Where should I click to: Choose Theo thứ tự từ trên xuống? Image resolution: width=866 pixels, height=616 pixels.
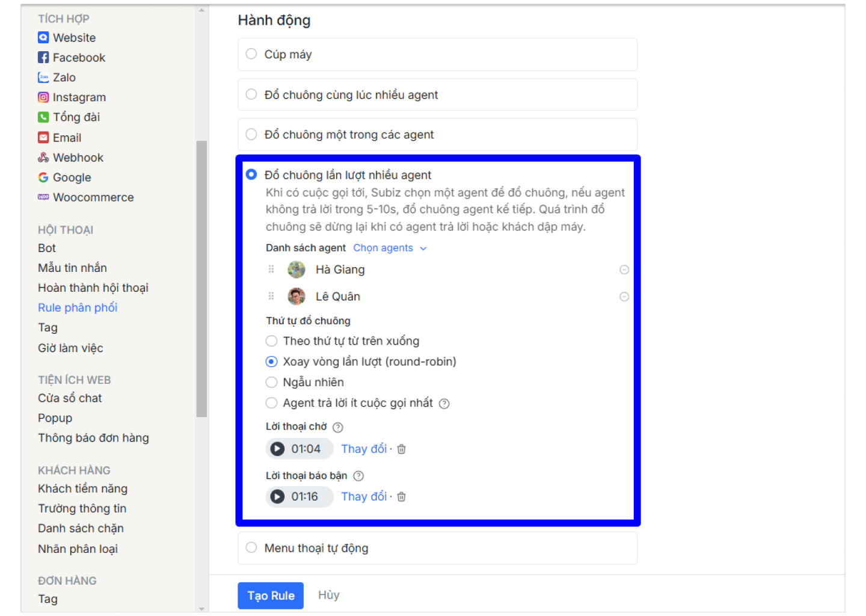272,341
